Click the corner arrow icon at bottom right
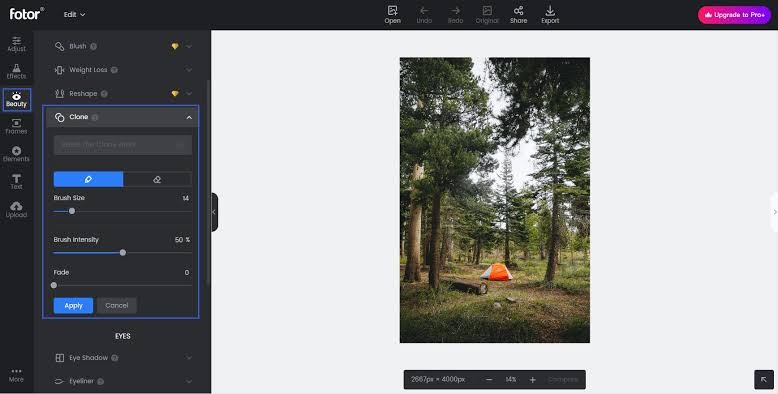Viewport: 778px width, 394px height. tap(764, 380)
